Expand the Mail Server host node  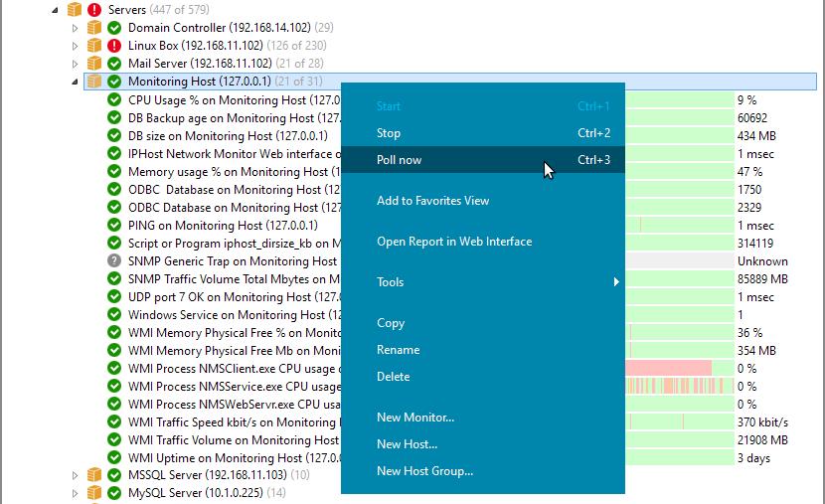(x=75, y=64)
